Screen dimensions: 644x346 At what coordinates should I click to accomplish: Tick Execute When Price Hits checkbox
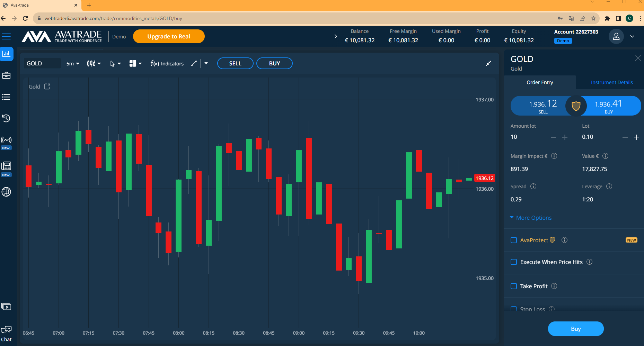pyautogui.click(x=514, y=262)
